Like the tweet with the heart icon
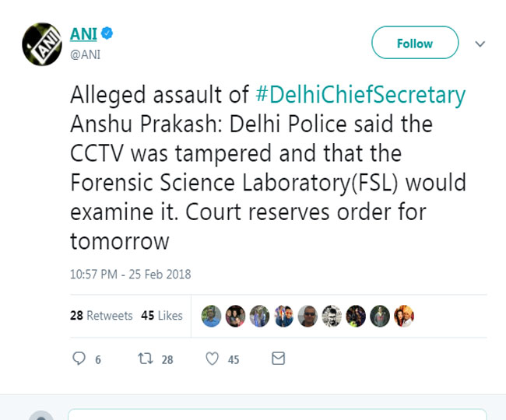The image size is (506, 420). [212, 359]
